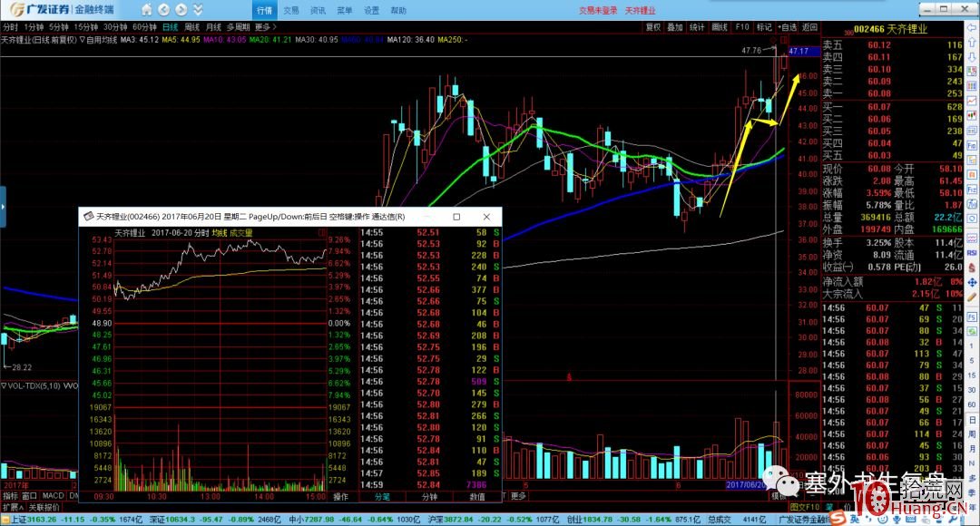Viewport: 980px width, 526px height.
Task: Select the 月线 monthly period
Action: click(x=214, y=27)
